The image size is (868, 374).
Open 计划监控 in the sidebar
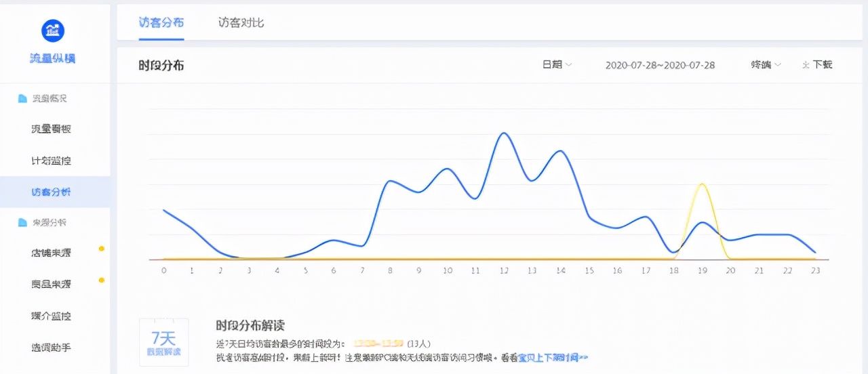tap(51, 161)
